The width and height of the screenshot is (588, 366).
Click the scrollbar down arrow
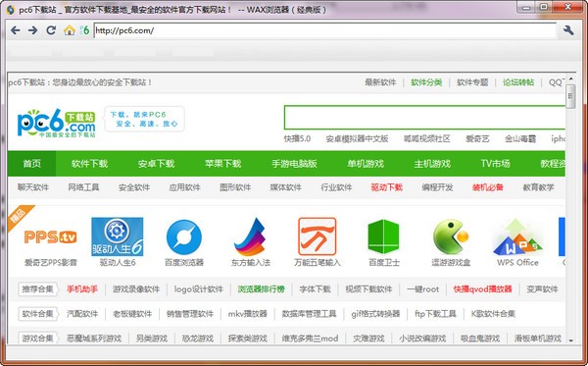pos(570,340)
